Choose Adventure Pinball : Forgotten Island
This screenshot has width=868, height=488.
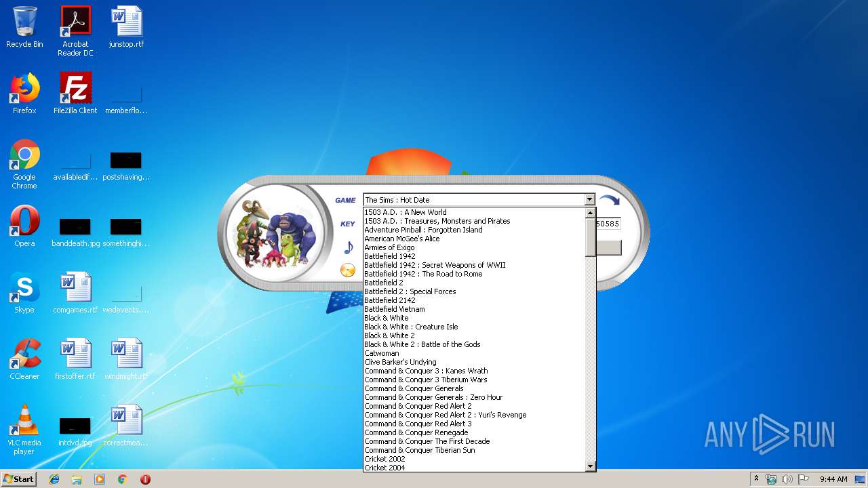474,230
